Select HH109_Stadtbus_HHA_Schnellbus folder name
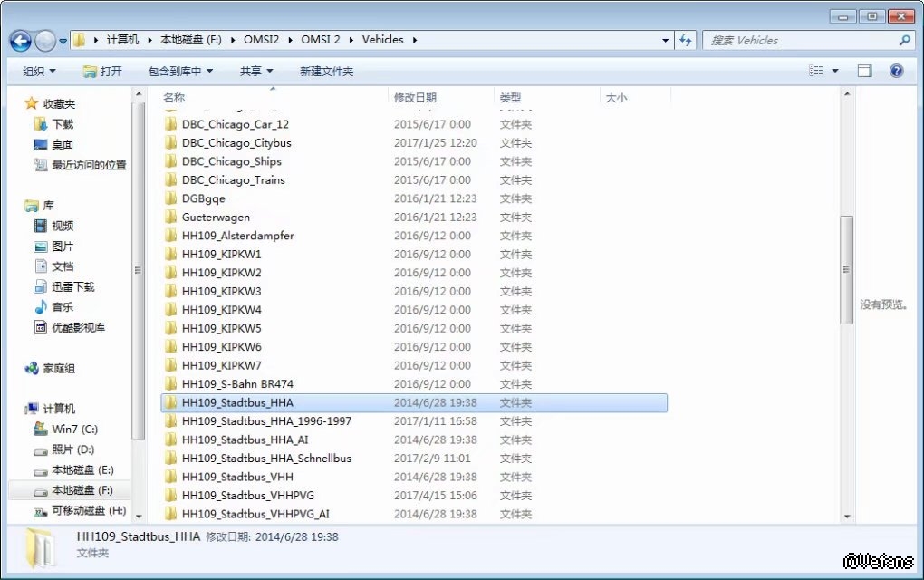This screenshot has height=580, width=924. click(266, 458)
